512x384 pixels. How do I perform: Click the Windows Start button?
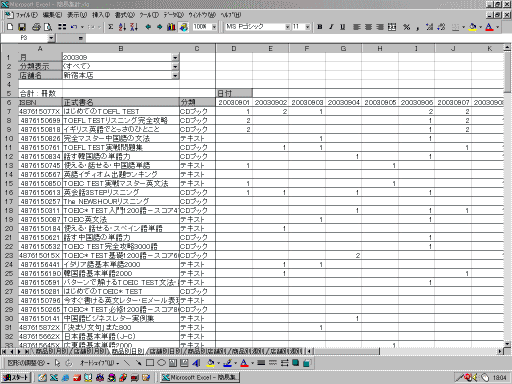16,377
